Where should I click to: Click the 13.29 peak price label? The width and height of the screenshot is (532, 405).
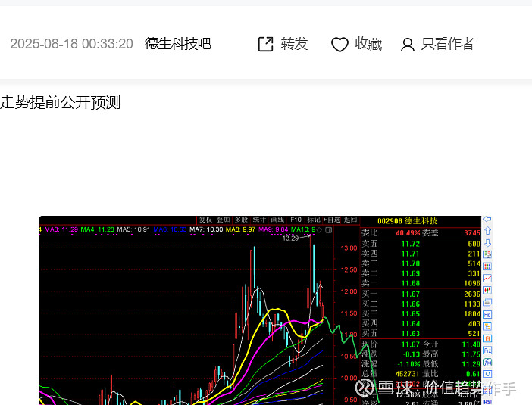(x=290, y=238)
